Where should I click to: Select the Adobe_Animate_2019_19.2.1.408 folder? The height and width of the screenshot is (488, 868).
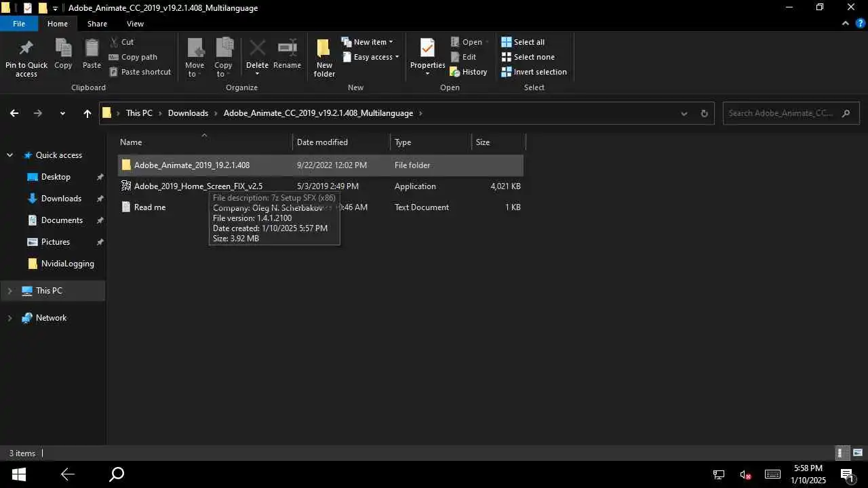pos(321,165)
